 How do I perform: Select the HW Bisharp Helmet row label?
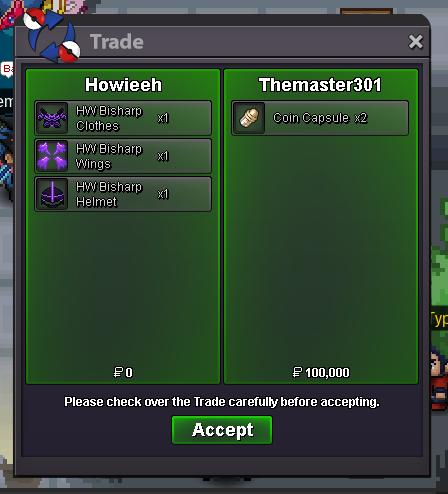click(x=109, y=194)
